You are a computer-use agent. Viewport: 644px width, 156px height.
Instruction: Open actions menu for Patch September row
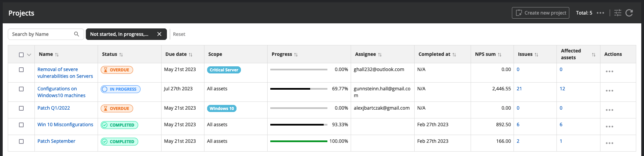point(609,143)
